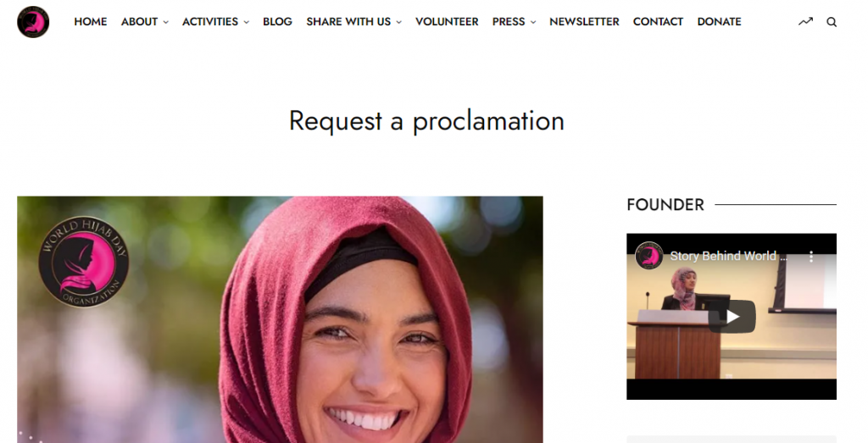Expand the Share With Us chevron
This screenshot has height=443, width=868.
398,22
